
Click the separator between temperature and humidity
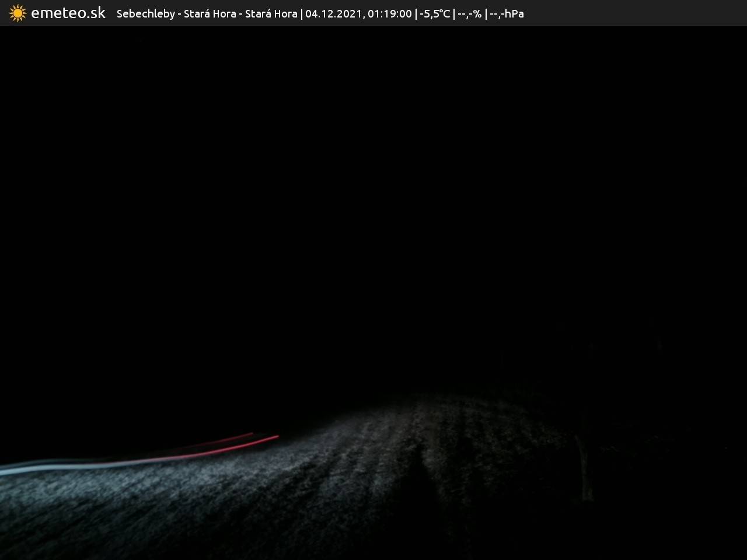[454, 13]
